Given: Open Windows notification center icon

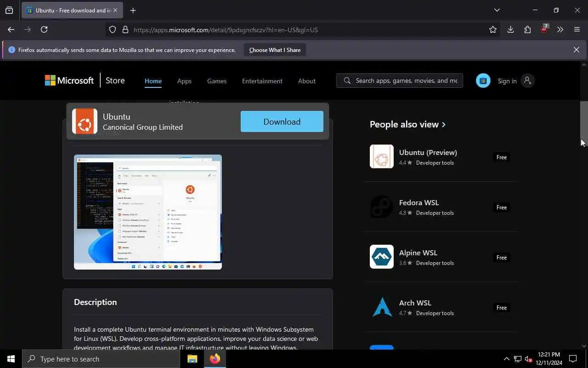Looking at the screenshot, I should tap(573, 359).
